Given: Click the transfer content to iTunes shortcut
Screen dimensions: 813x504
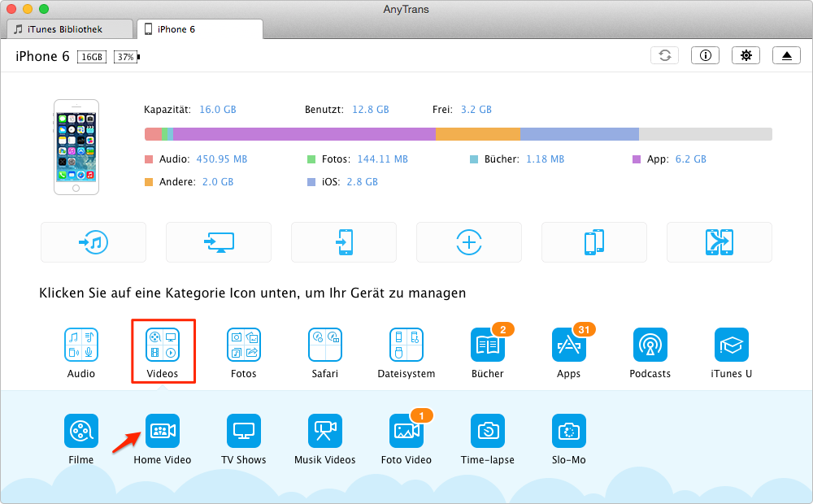Looking at the screenshot, I should pyautogui.click(x=93, y=242).
